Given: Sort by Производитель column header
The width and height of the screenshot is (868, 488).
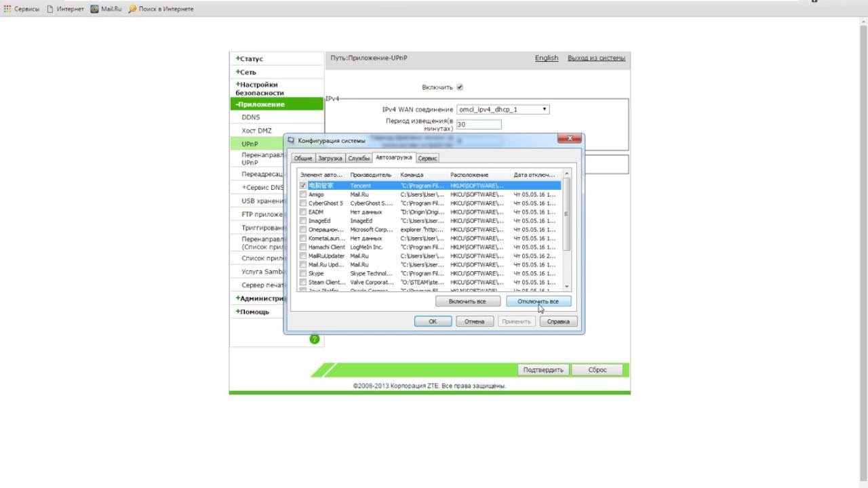Looking at the screenshot, I should click(372, 174).
